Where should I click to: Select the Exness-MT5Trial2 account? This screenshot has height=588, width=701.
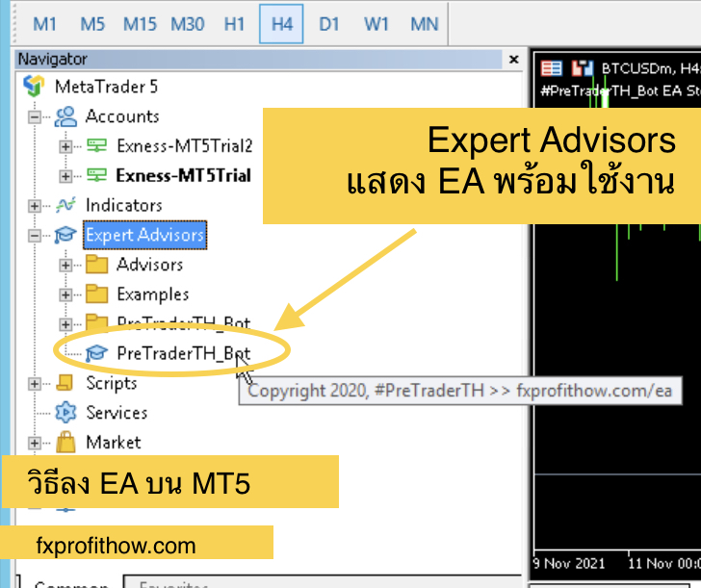point(185,145)
